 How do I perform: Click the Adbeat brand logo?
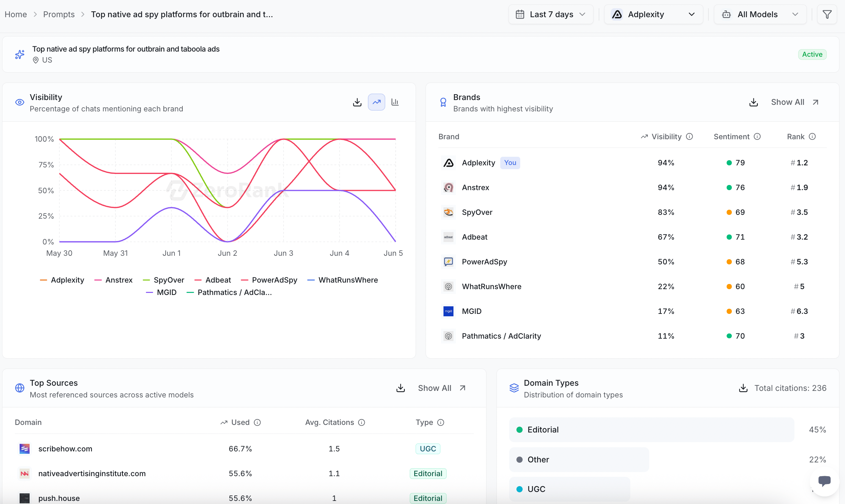(x=449, y=237)
